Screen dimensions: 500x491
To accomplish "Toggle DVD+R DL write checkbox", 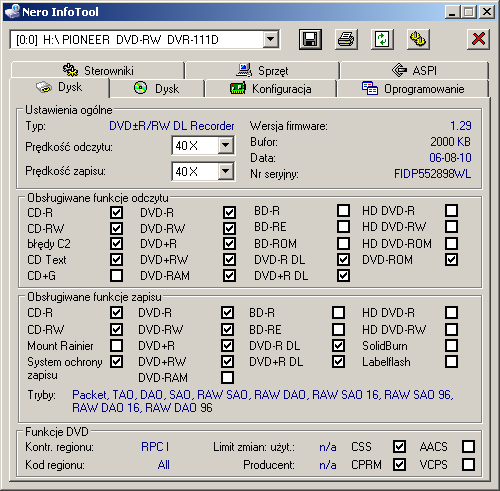I will [338, 362].
